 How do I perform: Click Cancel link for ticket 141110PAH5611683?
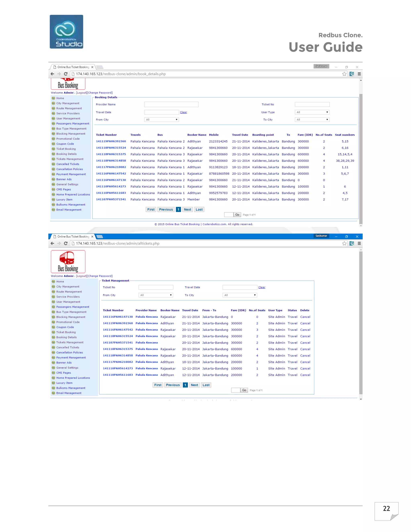(305, 375)
